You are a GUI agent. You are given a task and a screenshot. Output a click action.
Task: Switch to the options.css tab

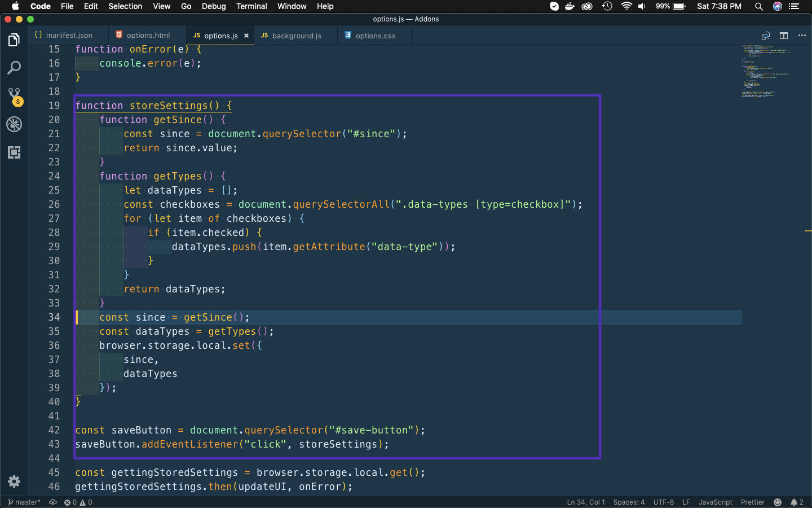[375, 36]
